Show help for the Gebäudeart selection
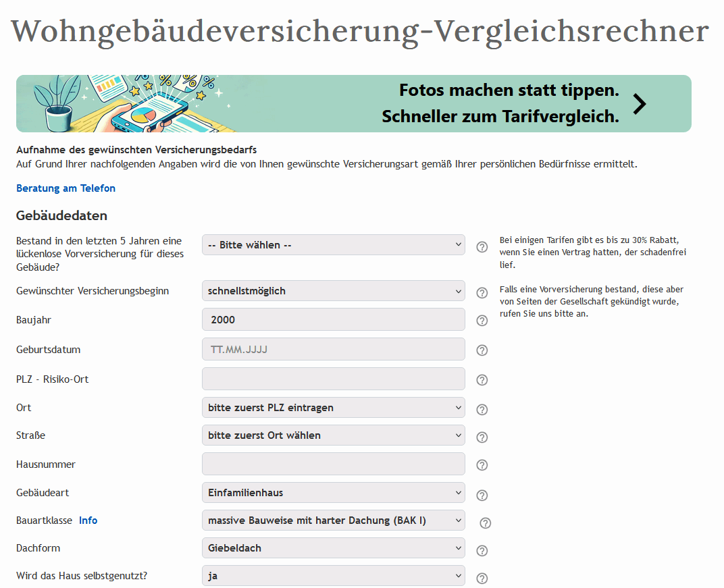 482,496
